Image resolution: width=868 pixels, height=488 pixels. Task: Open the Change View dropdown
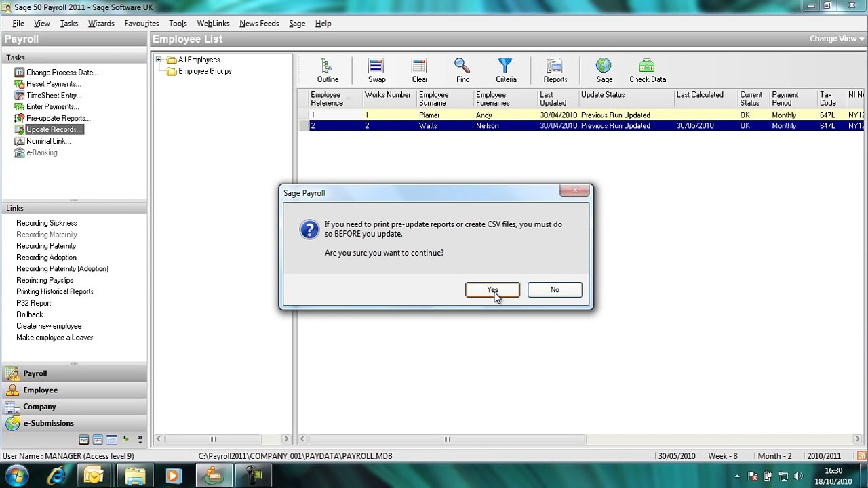pyautogui.click(x=836, y=39)
